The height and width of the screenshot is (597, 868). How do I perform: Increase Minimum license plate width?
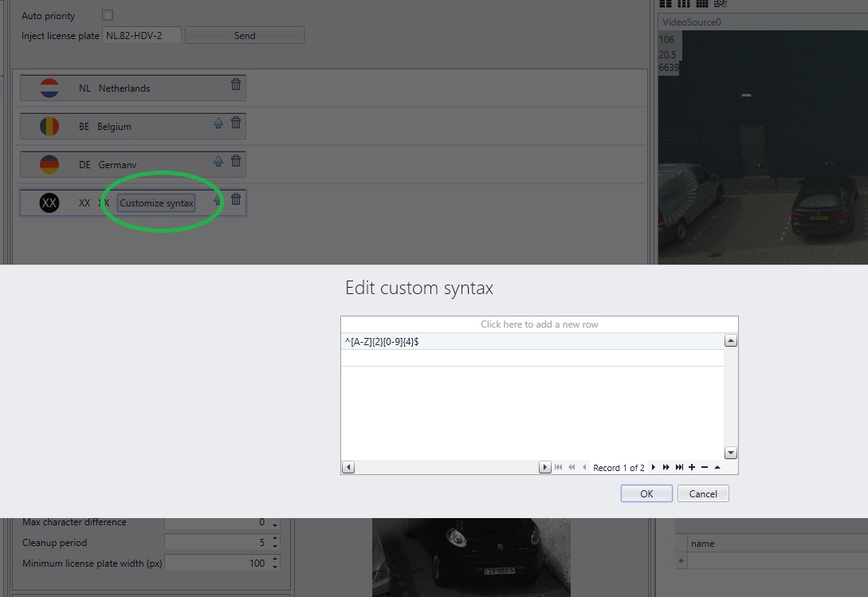pyautogui.click(x=275, y=560)
